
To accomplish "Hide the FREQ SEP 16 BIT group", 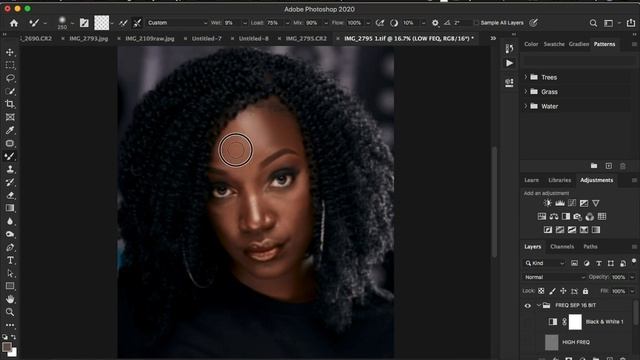I will point(527,306).
